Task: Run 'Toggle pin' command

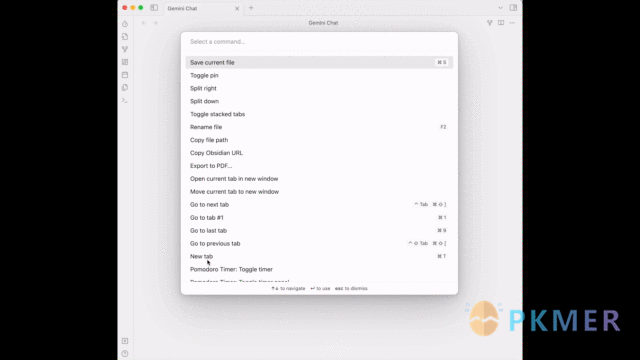Action: tap(319, 76)
